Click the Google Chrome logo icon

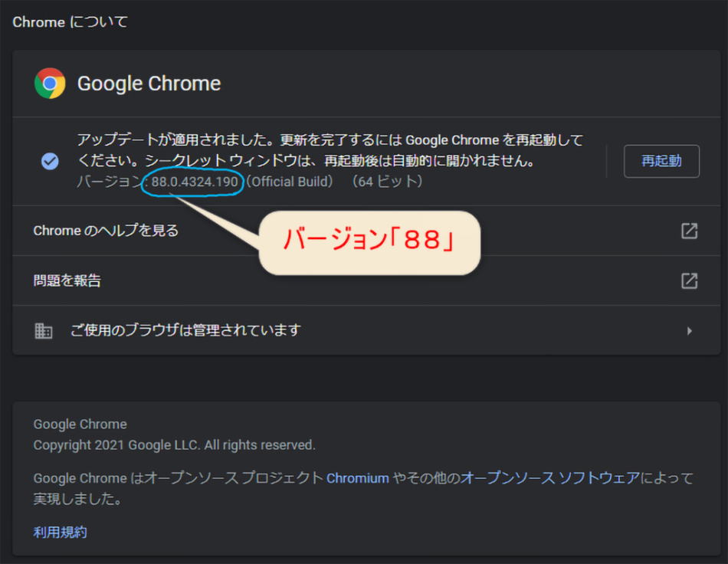(50, 84)
